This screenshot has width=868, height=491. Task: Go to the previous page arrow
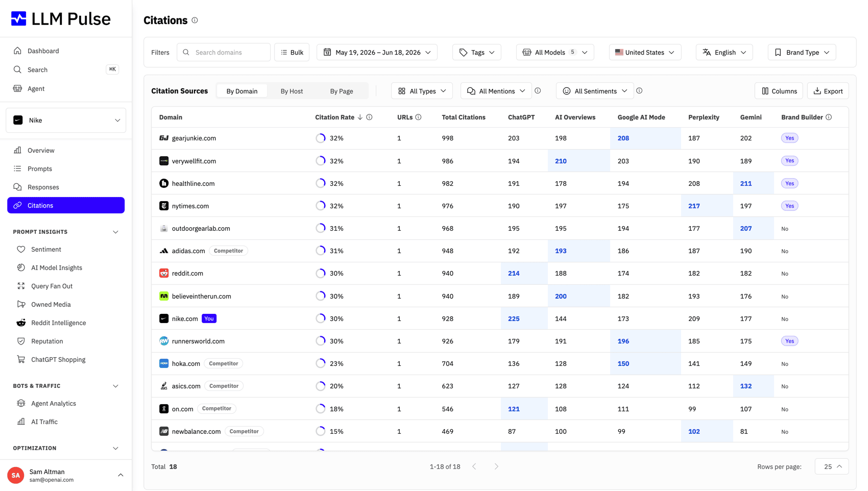474,467
